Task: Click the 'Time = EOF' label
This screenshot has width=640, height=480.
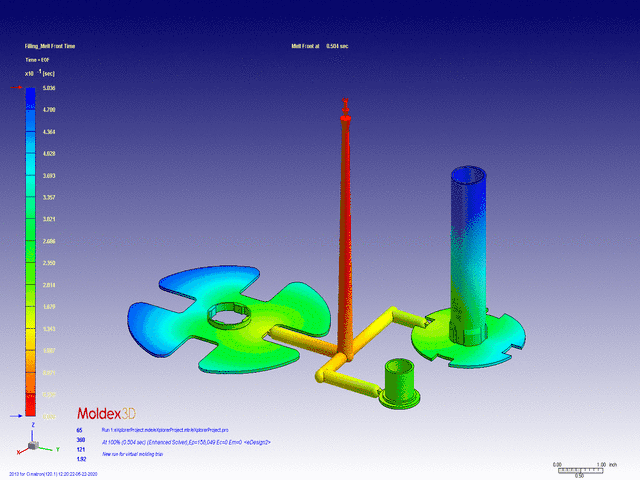Action: 37,60
